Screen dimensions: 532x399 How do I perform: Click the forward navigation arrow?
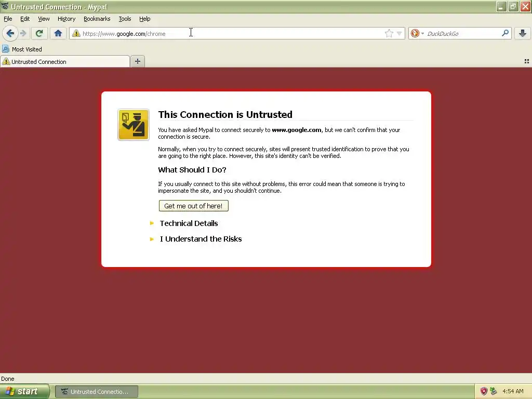tap(23, 33)
